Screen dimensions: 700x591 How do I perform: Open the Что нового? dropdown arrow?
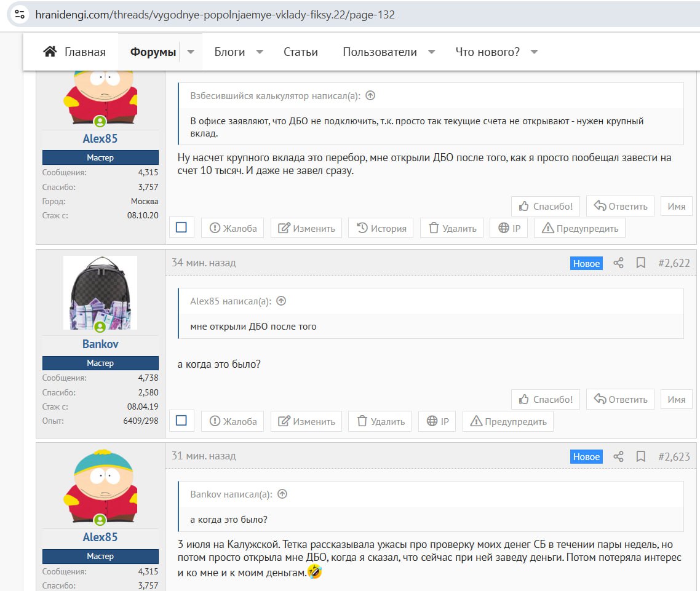coord(534,52)
